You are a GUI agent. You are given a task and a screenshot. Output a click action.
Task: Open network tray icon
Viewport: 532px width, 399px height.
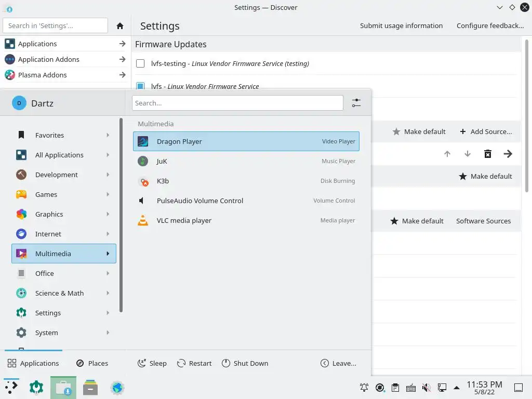442,388
